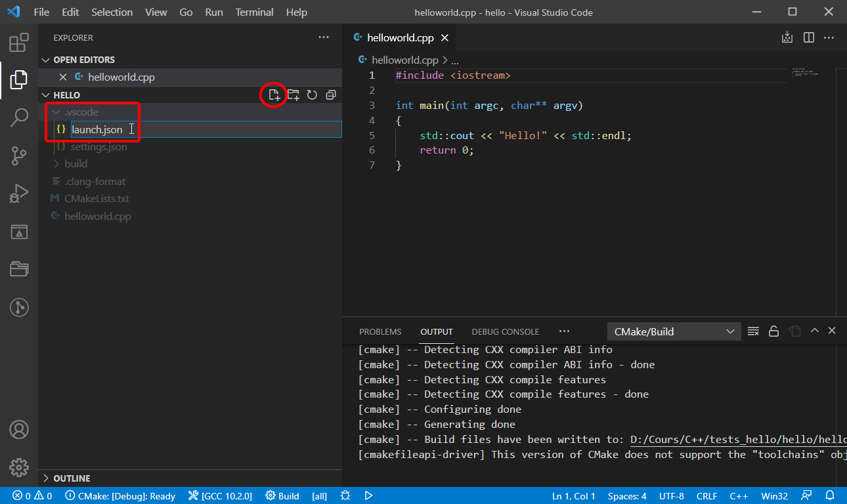The width and height of the screenshot is (847, 504).
Task: Open the Run and Debug view
Action: pos(18,194)
